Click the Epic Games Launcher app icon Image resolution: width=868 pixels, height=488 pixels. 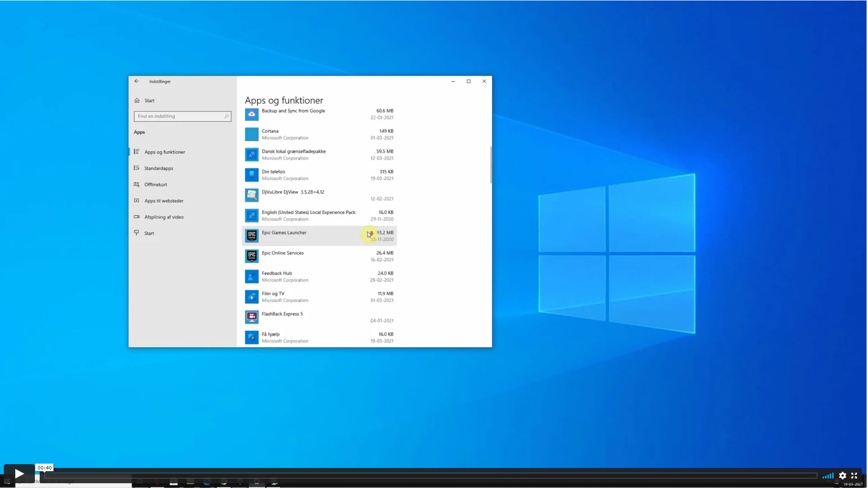coord(251,236)
